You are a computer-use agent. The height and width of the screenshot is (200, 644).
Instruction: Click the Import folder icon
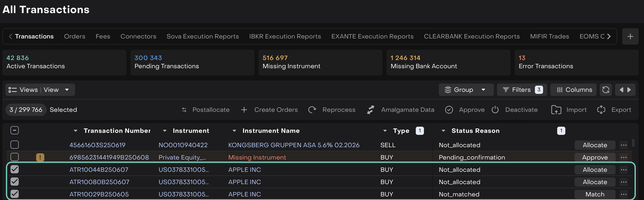coord(556,110)
